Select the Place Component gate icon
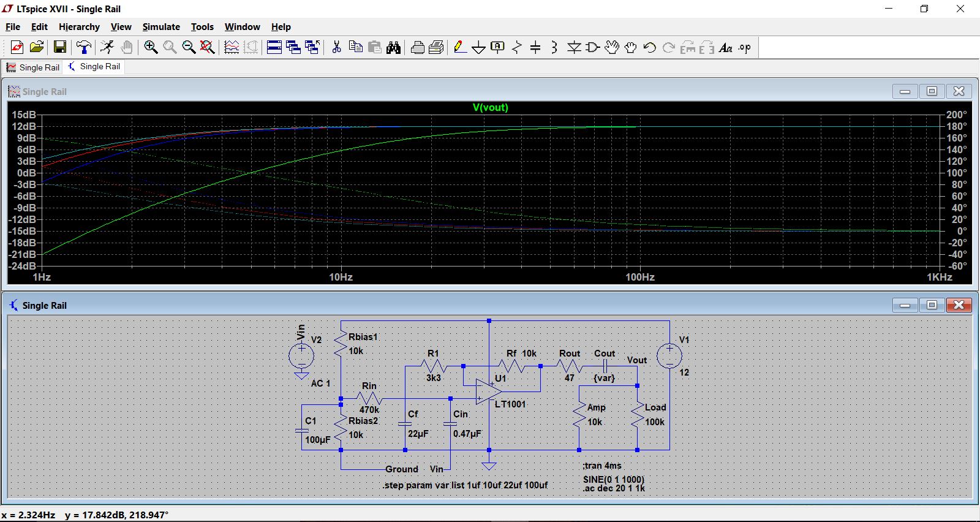This screenshot has height=522, width=980. [593, 47]
